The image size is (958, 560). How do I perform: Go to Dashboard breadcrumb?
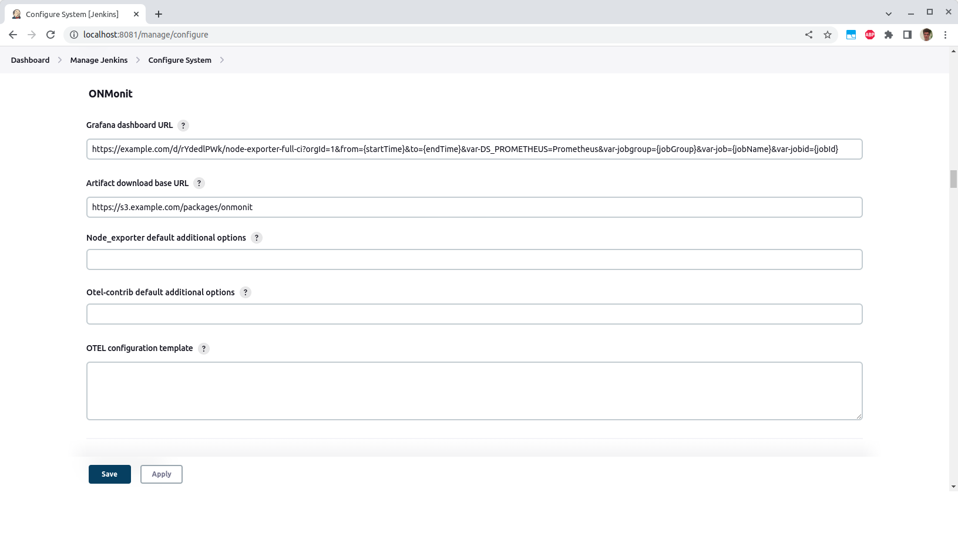pos(30,60)
